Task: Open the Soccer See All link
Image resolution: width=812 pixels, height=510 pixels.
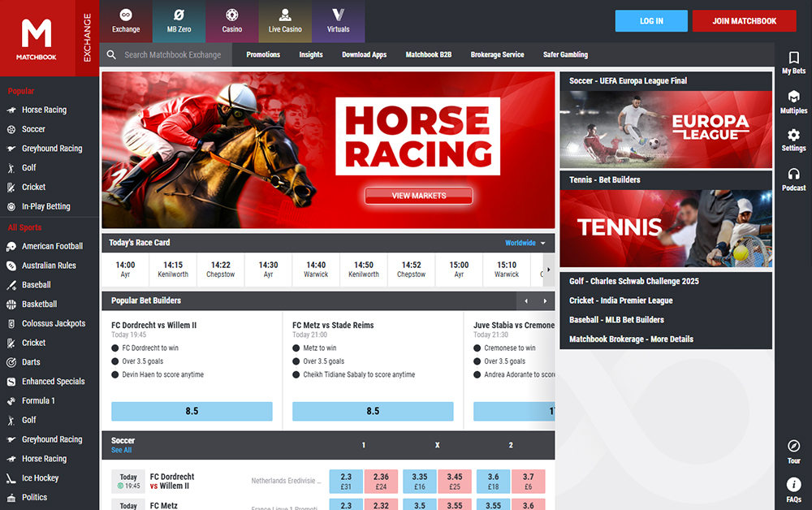Action: (x=121, y=451)
